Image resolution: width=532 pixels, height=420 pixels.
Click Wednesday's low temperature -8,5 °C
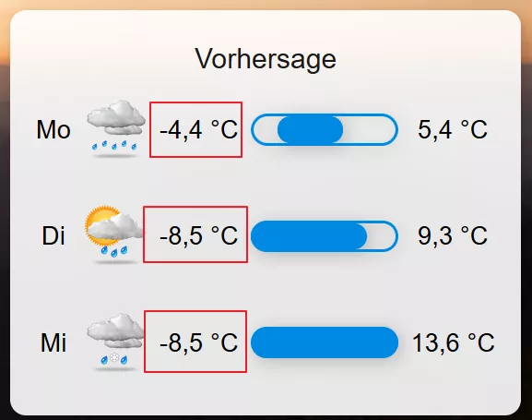tap(199, 342)
